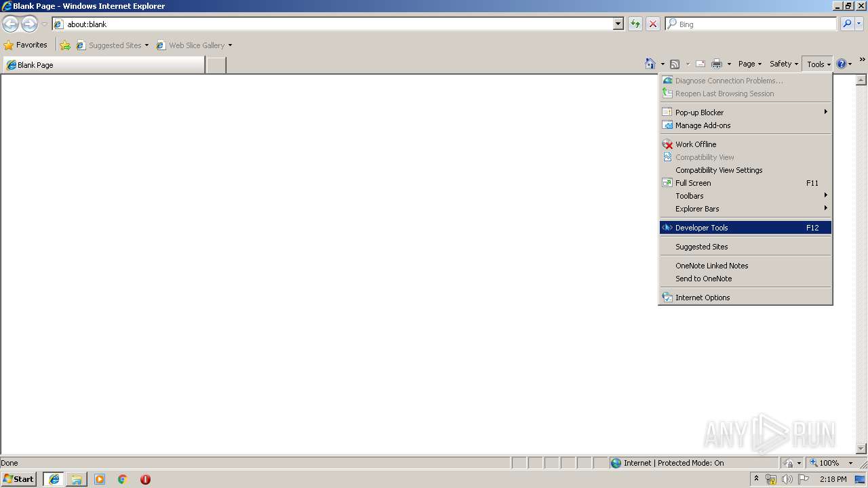Click the Read Mail envelope icon

[x=701, y=64]
